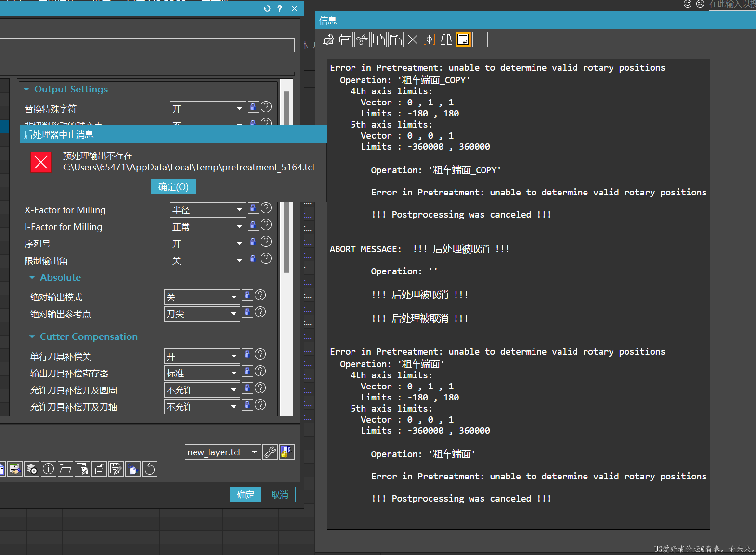Viewport: 756px width, 555px height.
Task: Toggle lock on 单行刀具补偿关 row
Action: [248, 354]
